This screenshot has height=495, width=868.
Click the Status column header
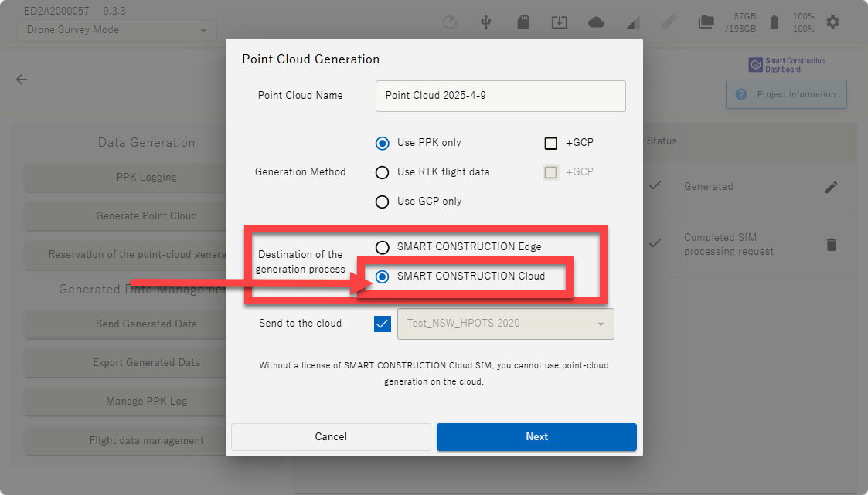click(x=662, y=141)
